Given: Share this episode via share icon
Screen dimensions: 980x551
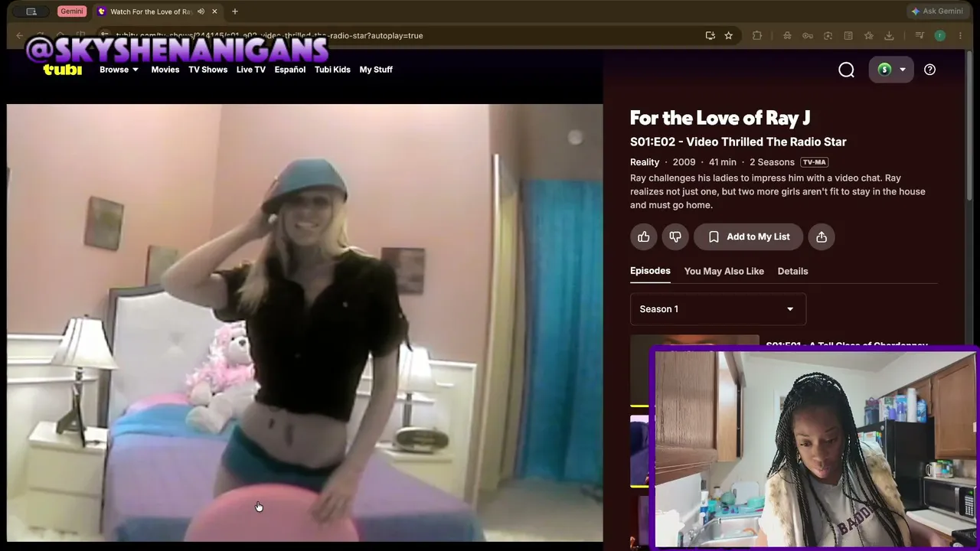Looking at the screenshot, I should pos(822,236).
